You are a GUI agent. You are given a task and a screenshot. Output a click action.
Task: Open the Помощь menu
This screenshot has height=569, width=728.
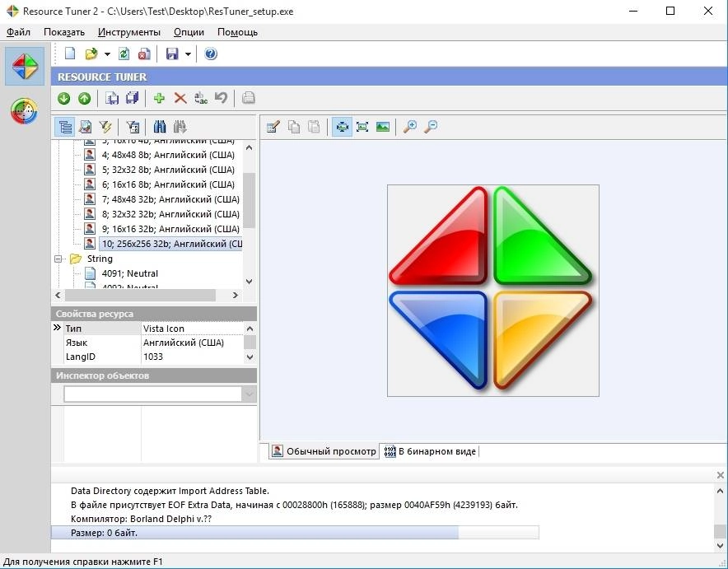(x=237, y=32)
